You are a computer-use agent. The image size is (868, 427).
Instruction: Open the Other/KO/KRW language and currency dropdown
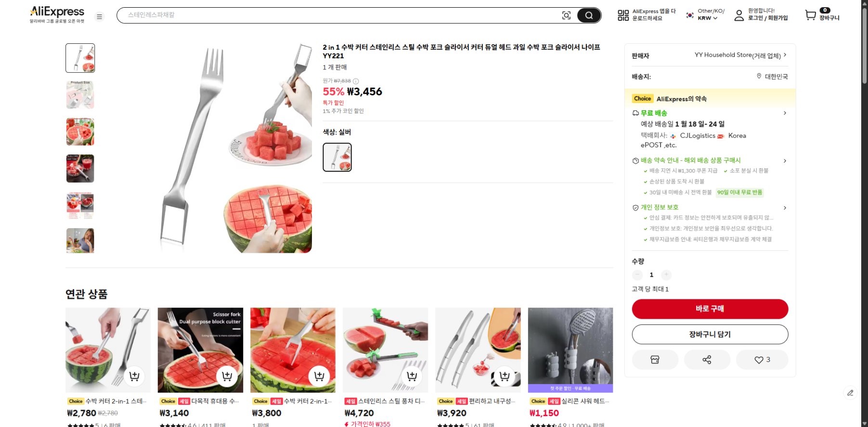tap(703, 15)
